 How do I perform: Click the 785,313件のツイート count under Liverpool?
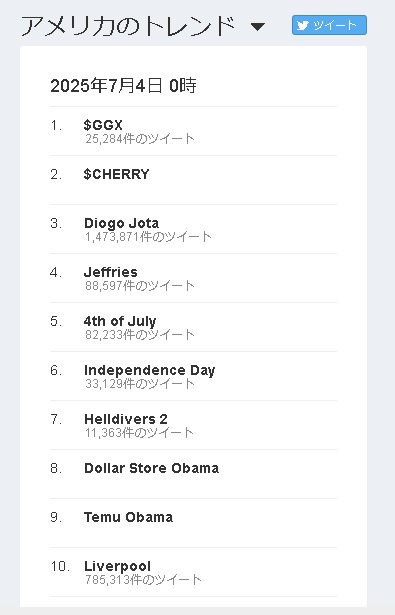point(143,579)
